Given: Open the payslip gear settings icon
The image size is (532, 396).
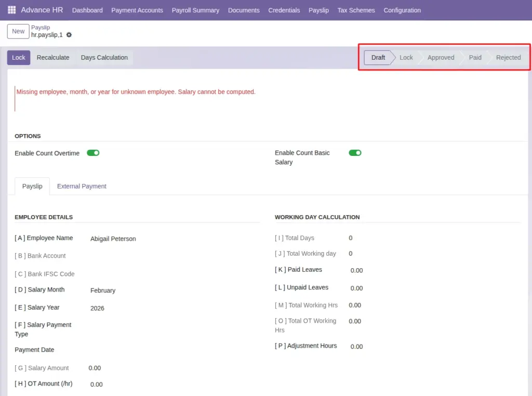Looking at the screenshot, I should 69,35.
